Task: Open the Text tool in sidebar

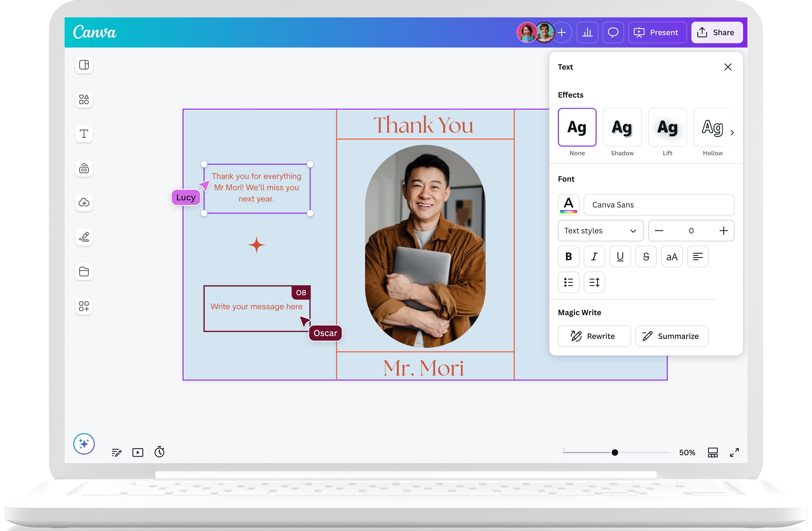Action: coord(84,134)
